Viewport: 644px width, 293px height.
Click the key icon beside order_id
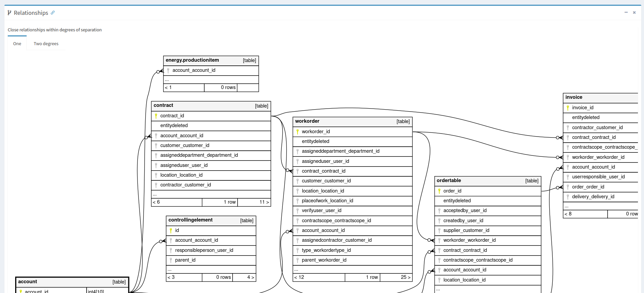[439, 191]
